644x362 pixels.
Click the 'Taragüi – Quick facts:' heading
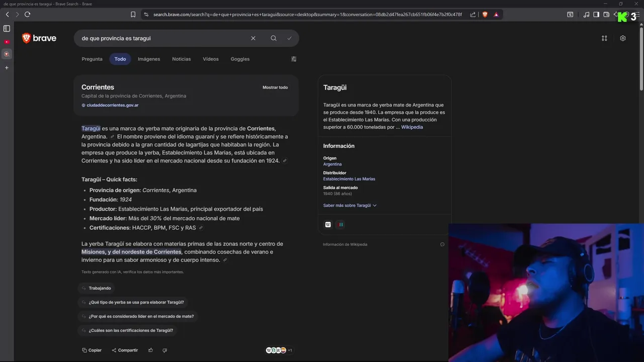click(109, 179)
